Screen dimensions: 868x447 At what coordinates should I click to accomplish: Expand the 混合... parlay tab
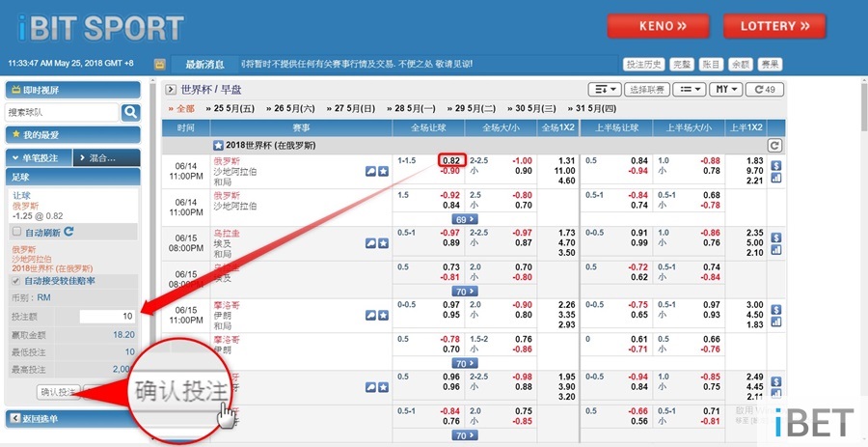point(106,158)
